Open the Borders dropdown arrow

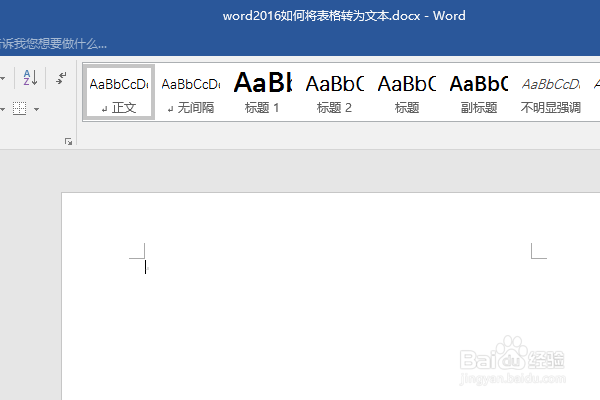(x=36, y=109)
